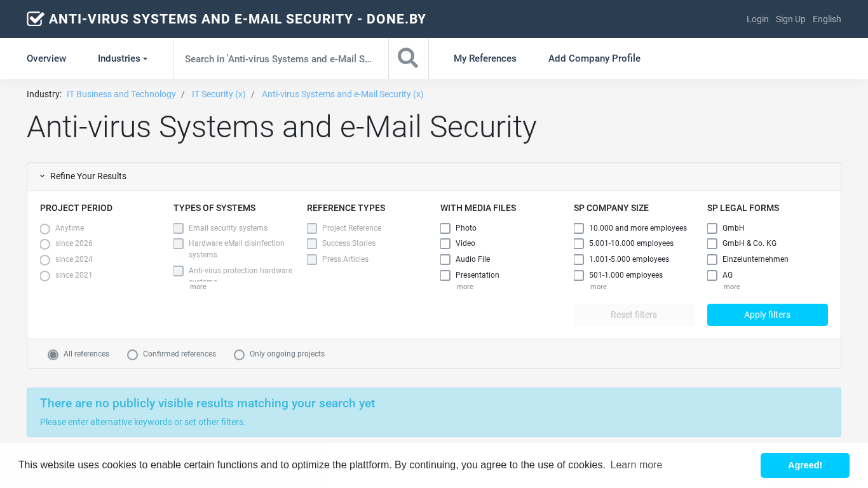This screenshot has height=488, width=868.
Task: Click the Done.by checkmark logo icon
Action: (x=36, y=19)
